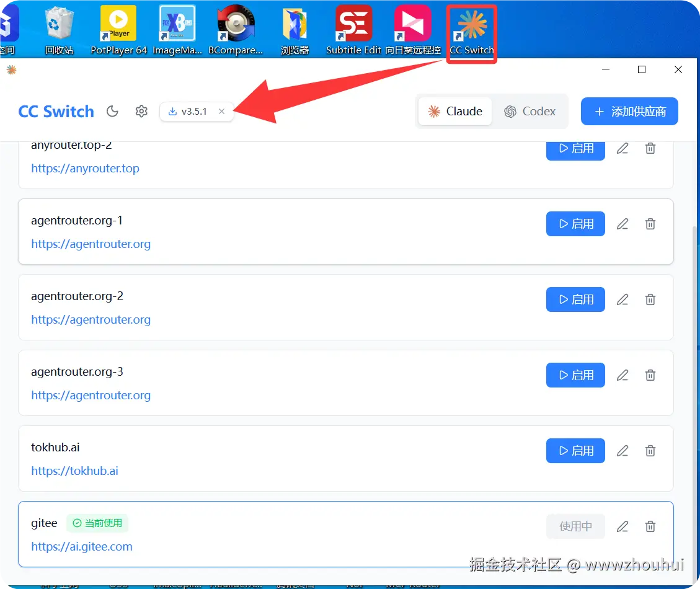Click the 添加供应商 button
This screenshot has height=589, width=700.
(629, 111)
